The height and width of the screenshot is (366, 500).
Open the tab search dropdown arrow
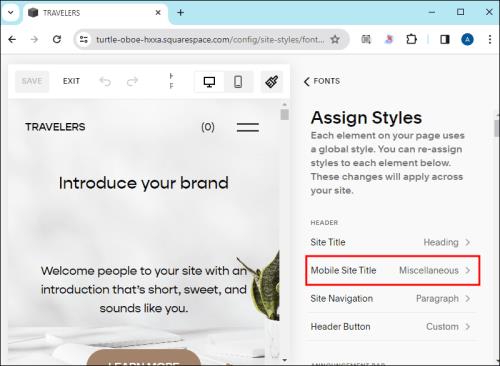11,13
